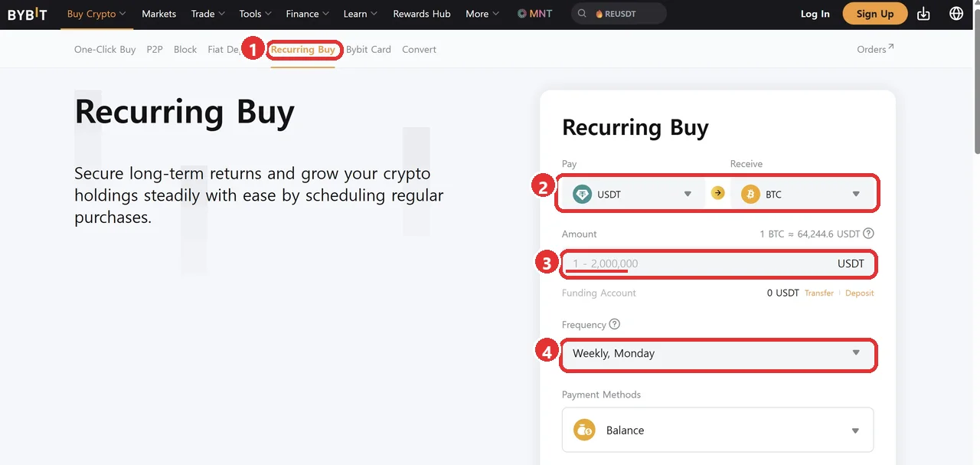
Task: Click the USDT coin icon in Pay
Action: coord(583,194)
